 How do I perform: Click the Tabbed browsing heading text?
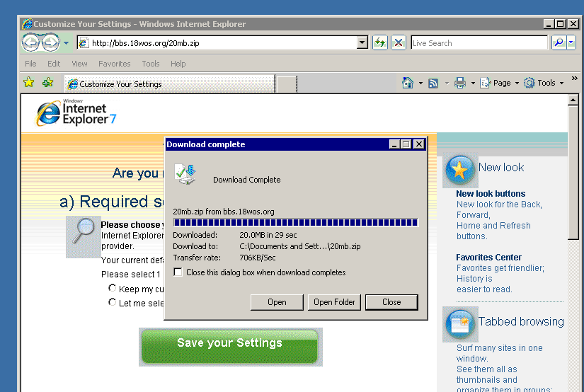coord(521,321)
